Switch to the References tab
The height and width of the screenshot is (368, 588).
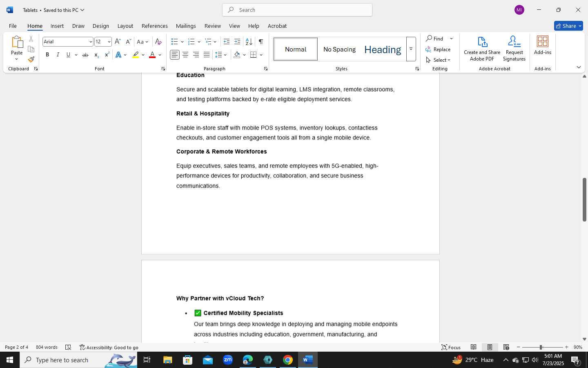[155, 26]
